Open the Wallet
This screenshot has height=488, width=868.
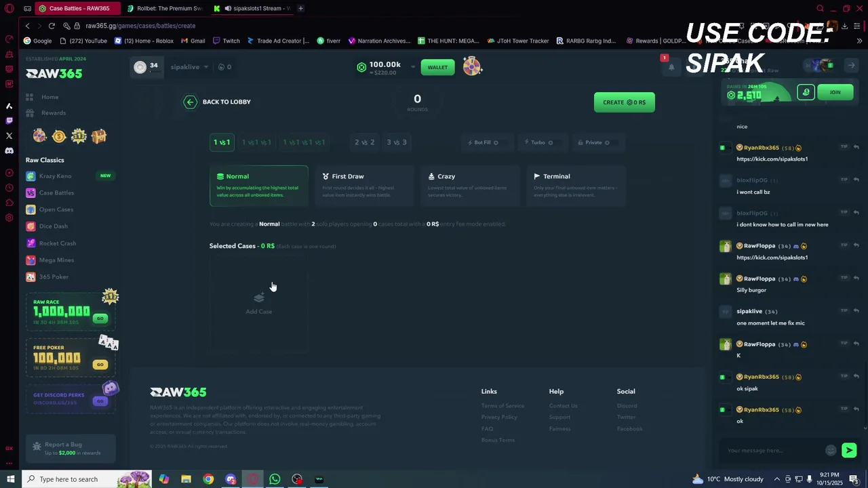(x=437, y=67)
